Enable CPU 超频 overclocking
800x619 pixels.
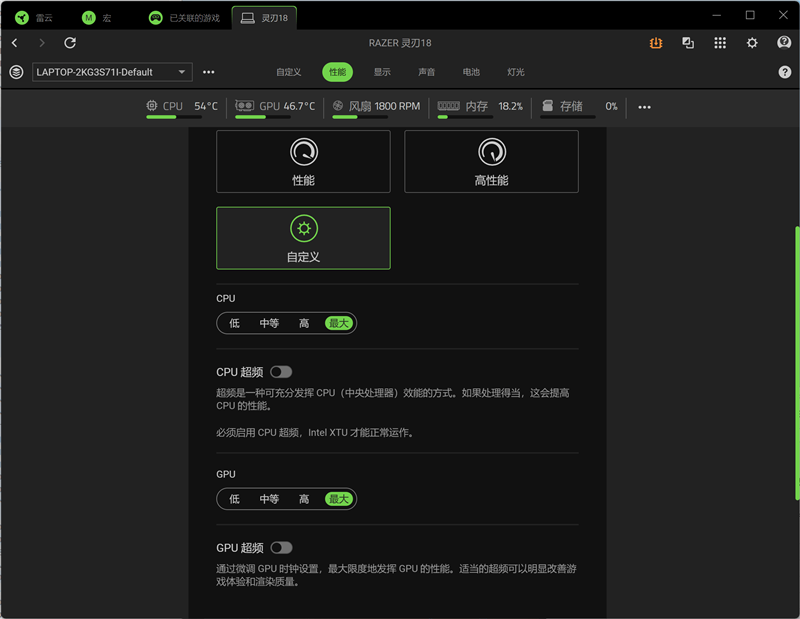pyautogui.click(x=281, y=371)
